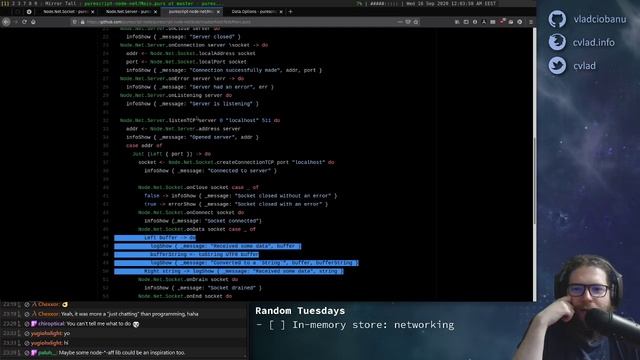Click highlighted line 'Left buffer -> do'
The height and width of the screenshot is (360, 640).
pyautogui.click(x=155, y=238)
